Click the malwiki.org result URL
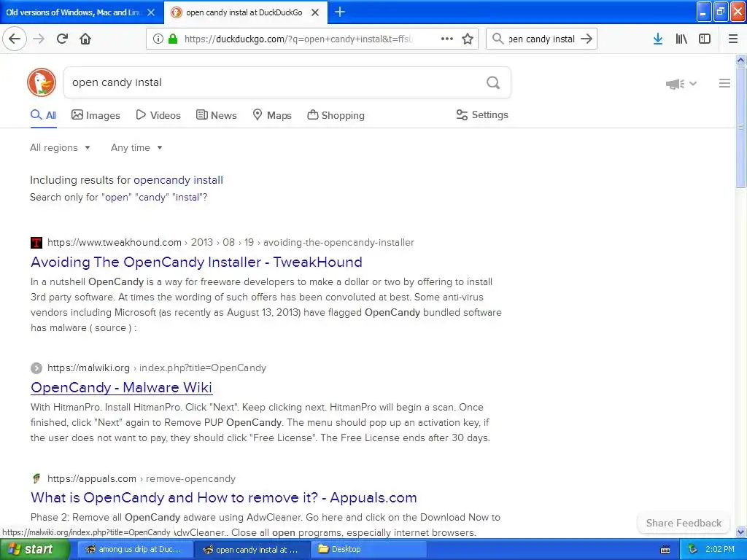Viewport: 747px width, 560px height. tap(157, 367)
